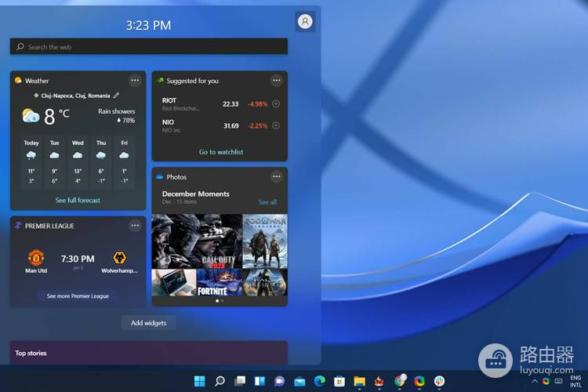Open the Windows Start button
588x392 pixels.
200,381
